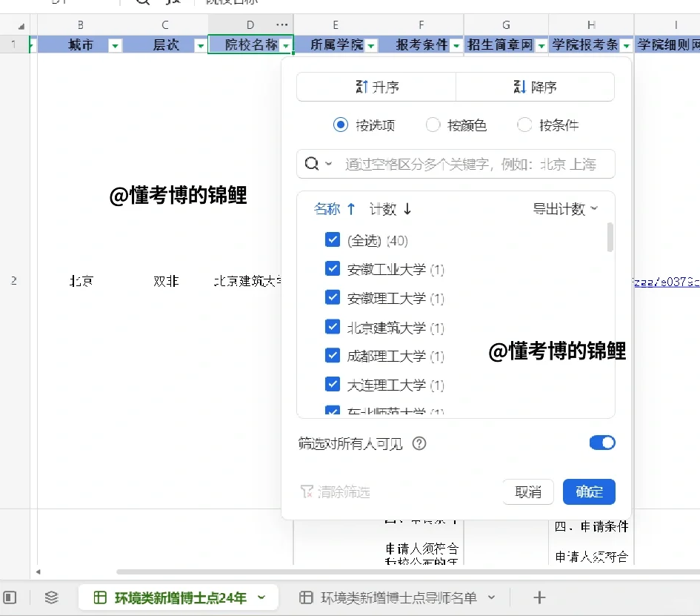This screenshot has width=700, height=616.
Task: Click the cell containing 北京
Action: (81, 280)
